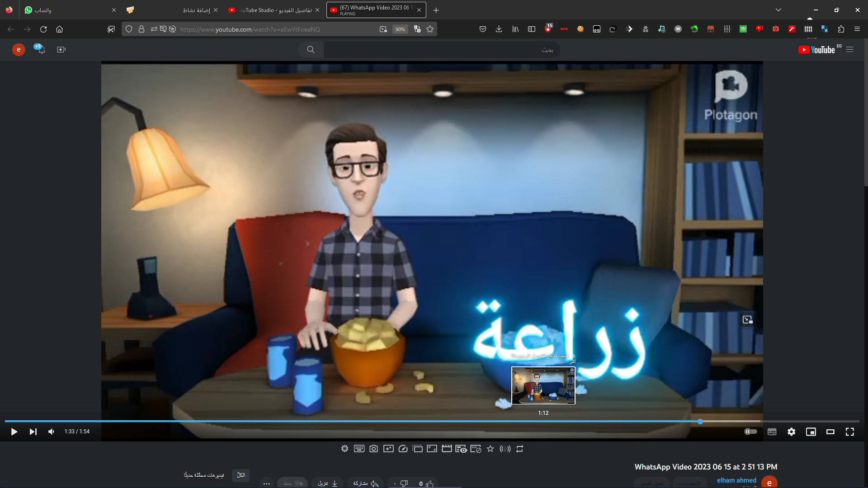Switch to WhatsApp browser tab
The image size is (868, 488).
tap(68, 10)
